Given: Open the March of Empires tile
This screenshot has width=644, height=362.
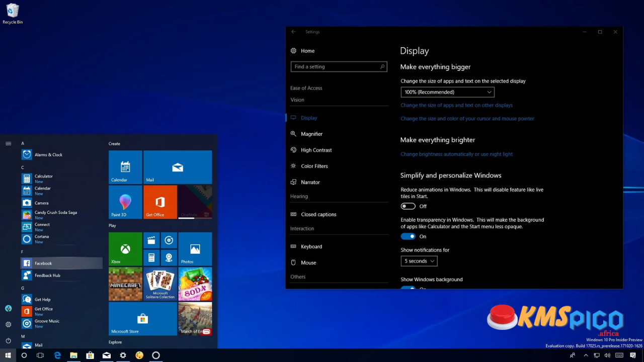Looking at the screenshot, I should click(x=195, y=319).
